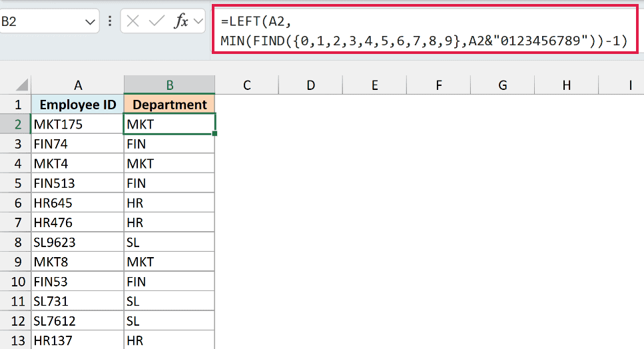Select row 2 header
Viewport: 644px width, 349px height.
(x=15, y=124)
